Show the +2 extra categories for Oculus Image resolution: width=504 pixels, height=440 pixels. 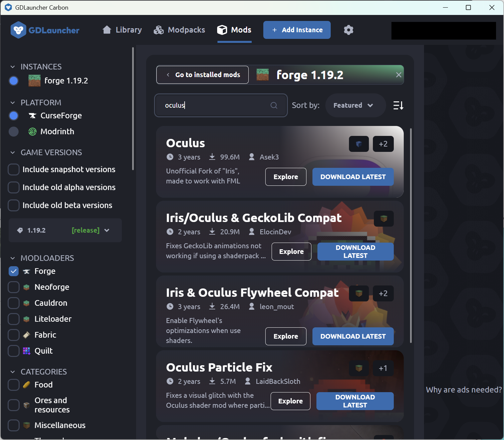(383, 144)
